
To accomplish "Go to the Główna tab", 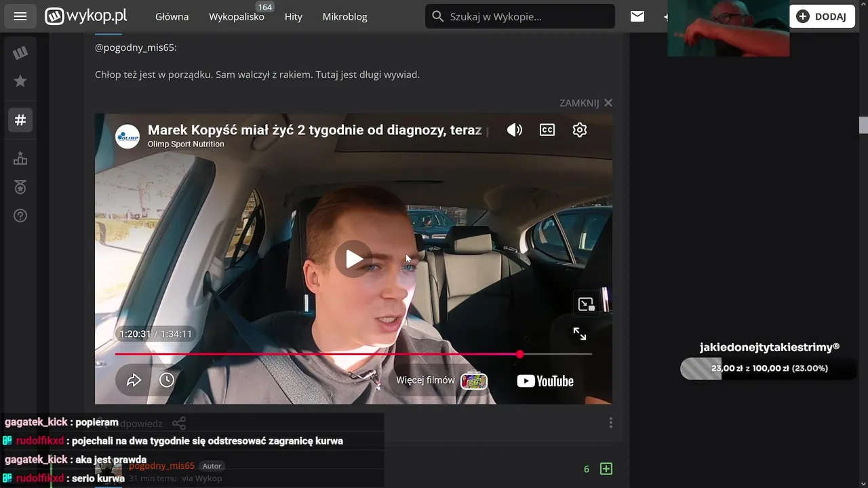I will click(172, 16).
